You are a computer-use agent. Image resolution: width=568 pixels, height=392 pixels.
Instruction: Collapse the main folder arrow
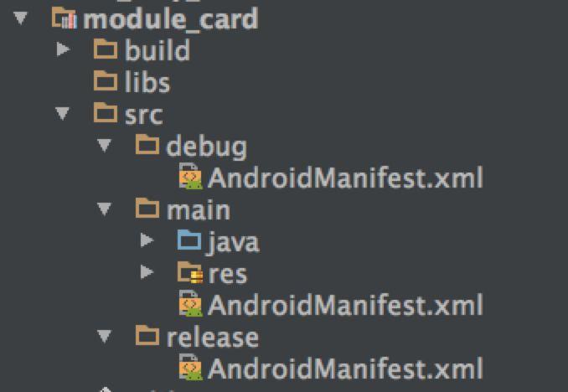pos(105,209)
